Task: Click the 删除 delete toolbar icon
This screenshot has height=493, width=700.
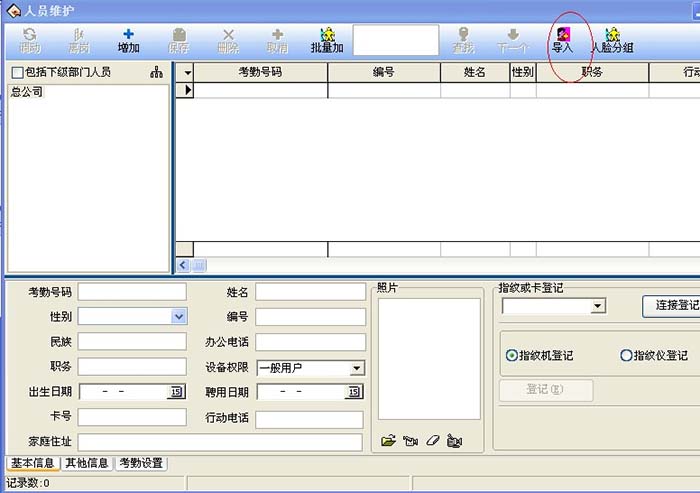Action: click(228, 41)
